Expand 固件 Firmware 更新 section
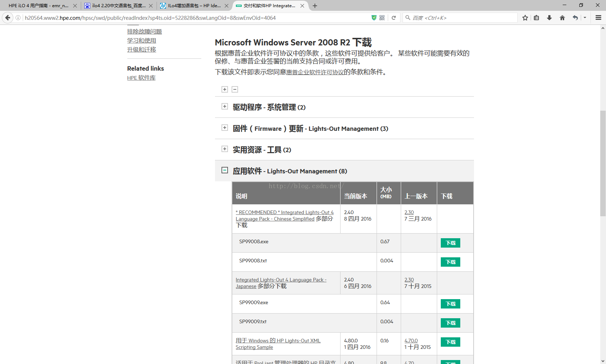The height and width of the screenshot is (364, 606). (225, 128)
